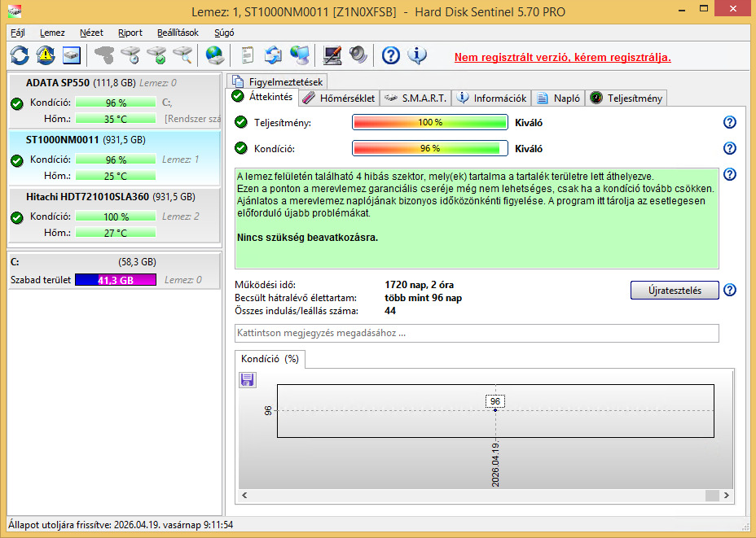Viewport: 756px width, 538px height.
Task: Click the több mint 96 nap value
Action: pyautogui.click(x=424, y=298)
